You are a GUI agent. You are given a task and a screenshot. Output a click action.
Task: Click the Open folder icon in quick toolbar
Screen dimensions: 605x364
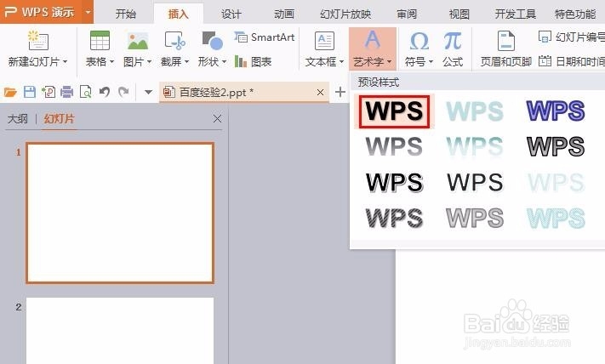click(10, 92)
